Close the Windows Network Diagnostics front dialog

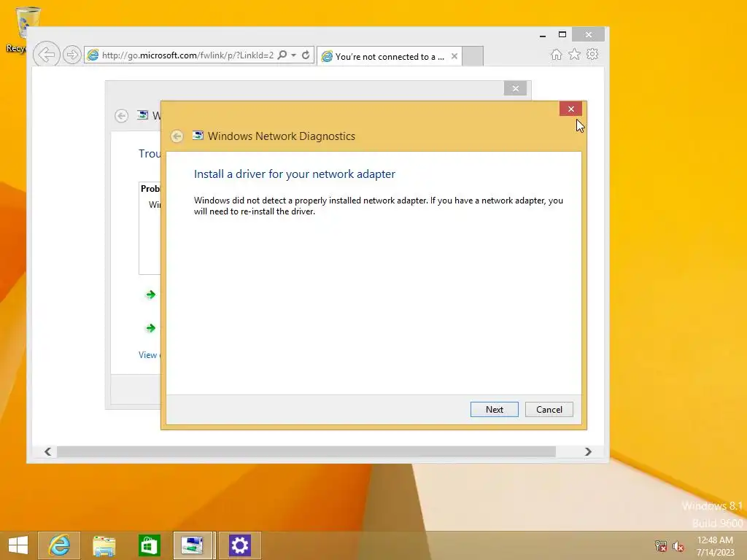570,109
